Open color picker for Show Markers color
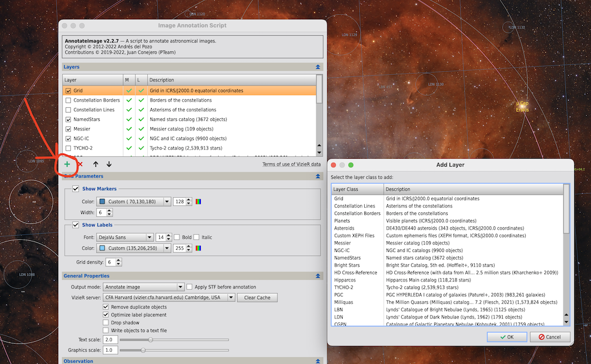This screenshot has width=591, height=364. point(199,201)
